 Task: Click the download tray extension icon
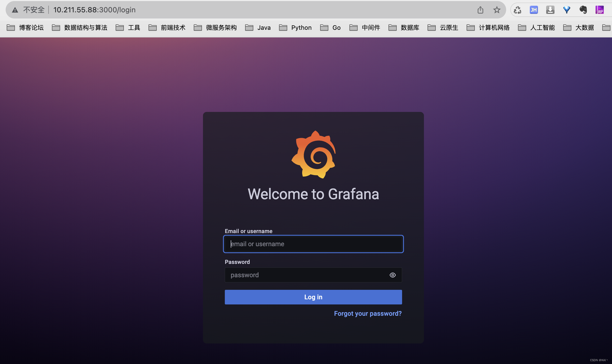click(550, 10)
